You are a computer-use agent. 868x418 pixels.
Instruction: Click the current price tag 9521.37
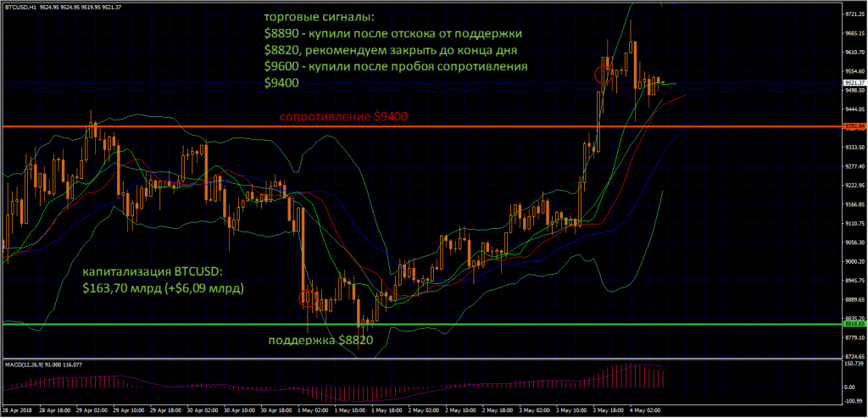point(854,82)
